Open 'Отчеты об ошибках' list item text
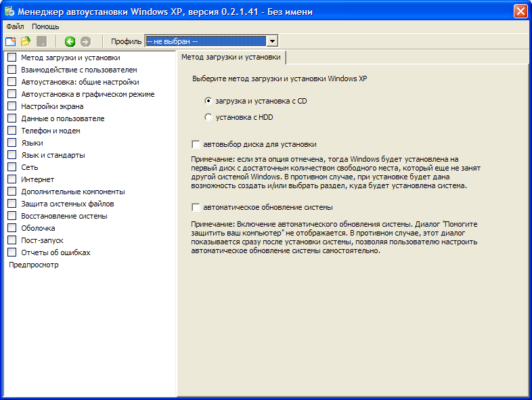 click(56, 252)
